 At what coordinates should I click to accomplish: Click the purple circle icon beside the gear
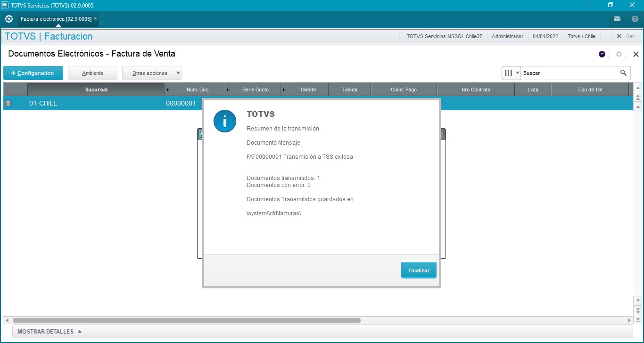pyautogui.click(x=602, y=54)
